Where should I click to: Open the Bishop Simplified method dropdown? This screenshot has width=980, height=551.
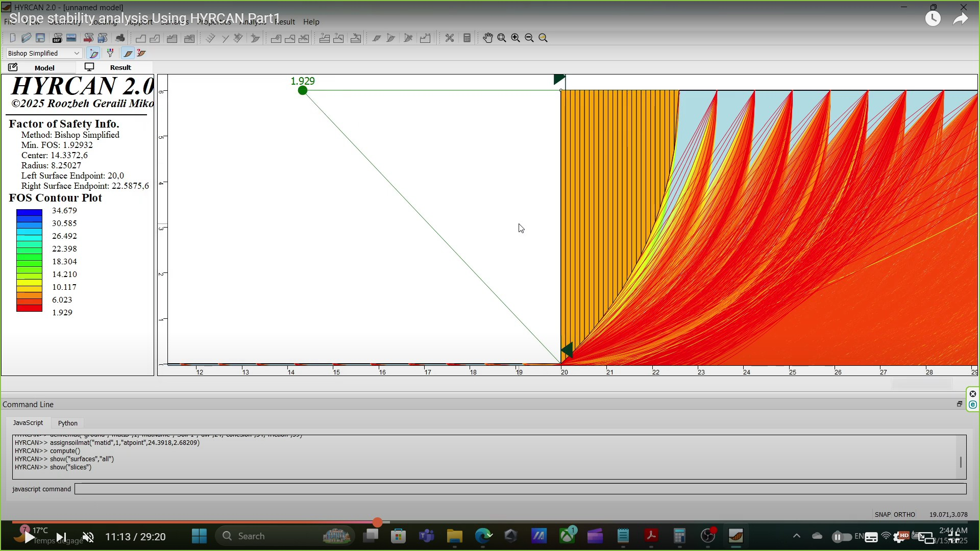[x=43, y=53]
